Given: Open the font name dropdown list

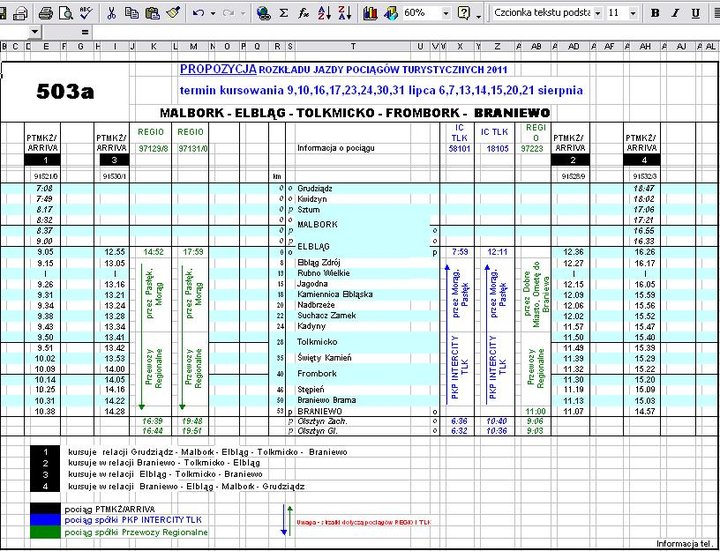Looking at the screenshot, I should click(x=597, y=13).
